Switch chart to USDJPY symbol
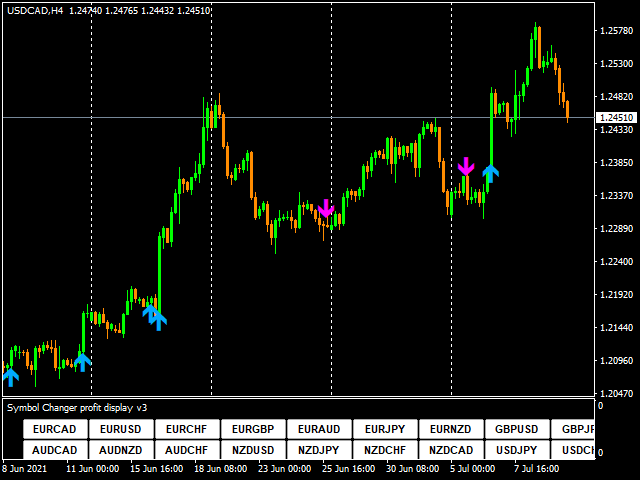 (517, 450)
